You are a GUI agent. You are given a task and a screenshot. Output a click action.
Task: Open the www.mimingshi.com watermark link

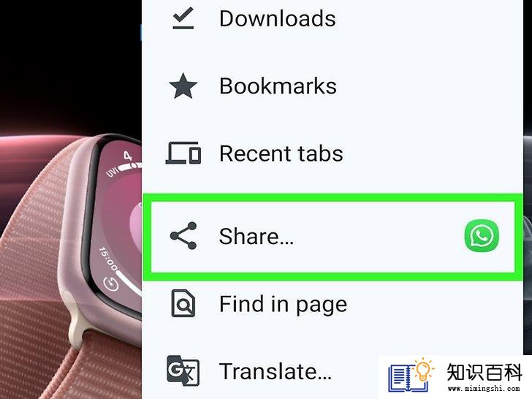(484, 389)
